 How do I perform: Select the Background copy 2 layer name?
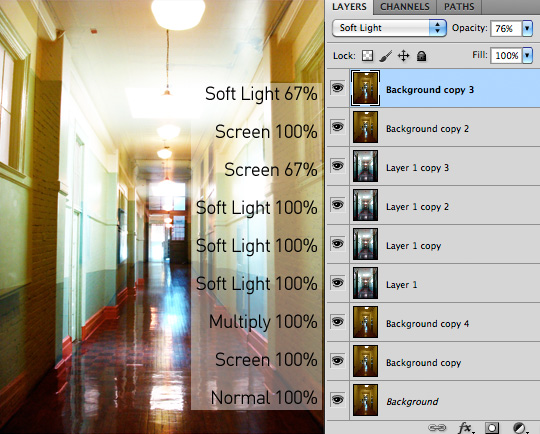(x=427, y=129)
